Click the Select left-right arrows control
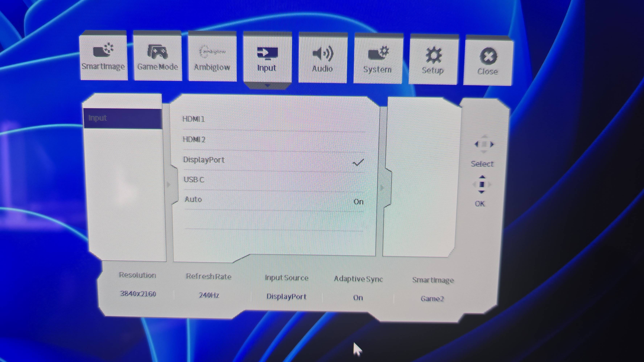 coord(484,144)
